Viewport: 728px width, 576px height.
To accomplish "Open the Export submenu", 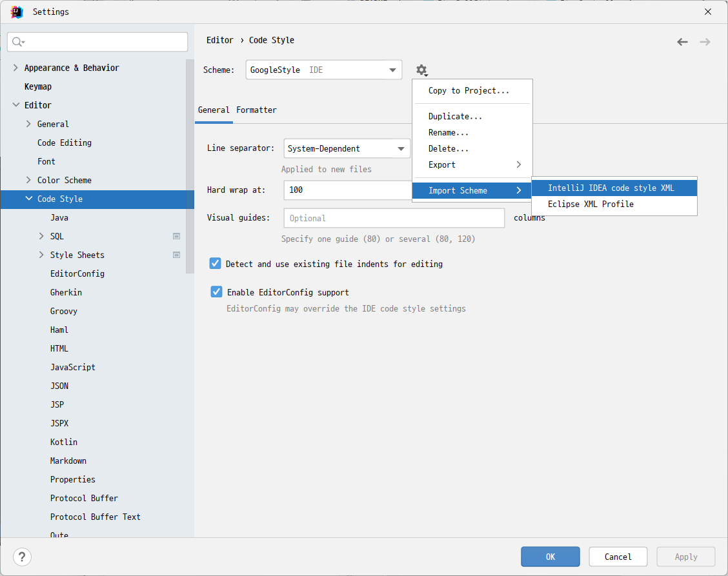I will [472, 164].
